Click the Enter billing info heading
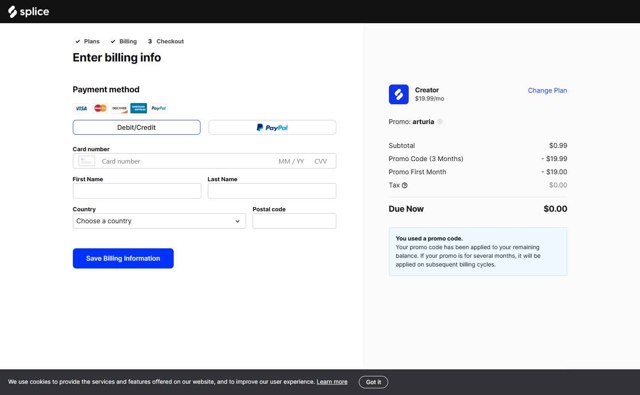Image resolution: width=640 pixels, height=395 pixels. click(117, 58)
